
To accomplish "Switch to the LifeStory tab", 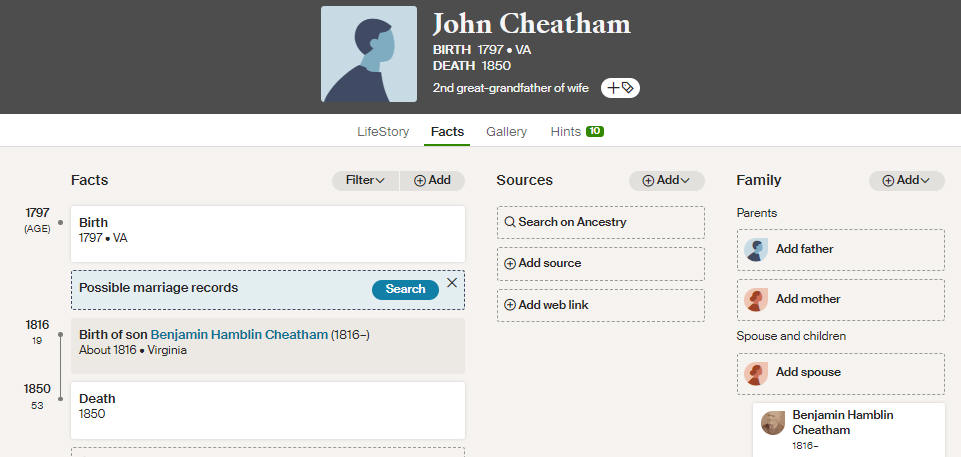I will click(x=383, y=132).
